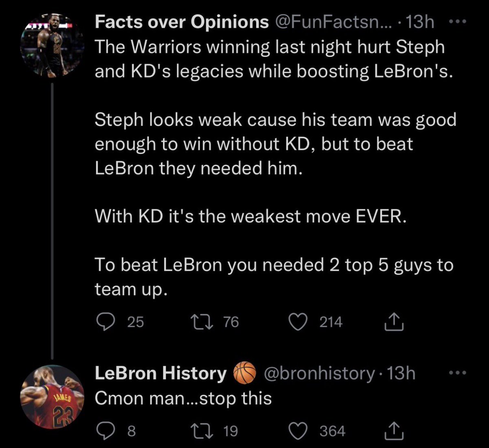Open @bronhistory handle link

click(x=319, y=373)
